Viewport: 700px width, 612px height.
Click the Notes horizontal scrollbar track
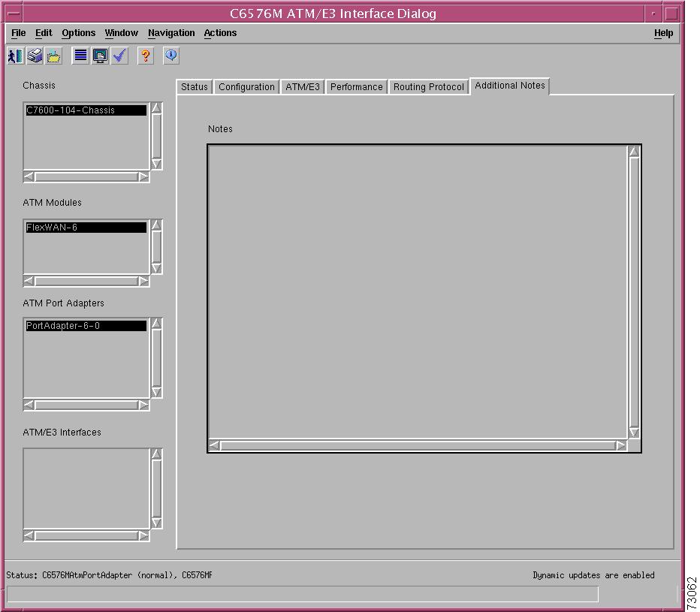point(418,445)
